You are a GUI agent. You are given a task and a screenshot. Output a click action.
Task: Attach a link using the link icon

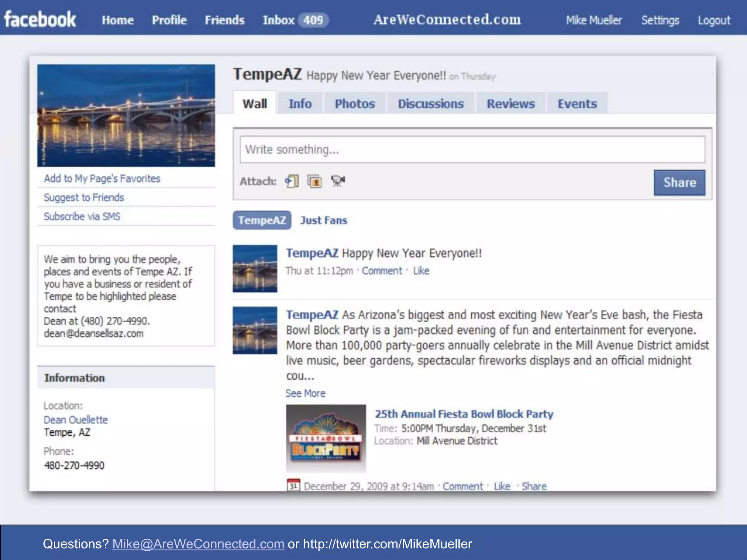pyautogui.click(x=292, y=181)
